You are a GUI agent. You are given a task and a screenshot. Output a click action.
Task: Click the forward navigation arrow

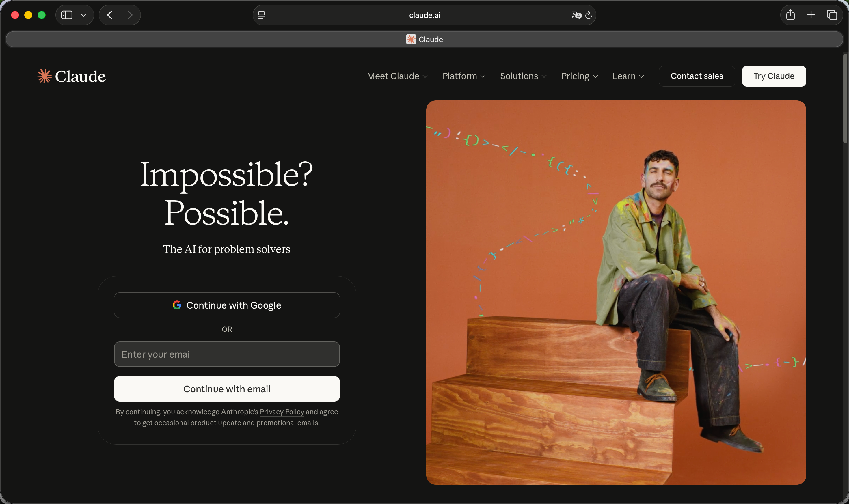(x=130, y=15)
